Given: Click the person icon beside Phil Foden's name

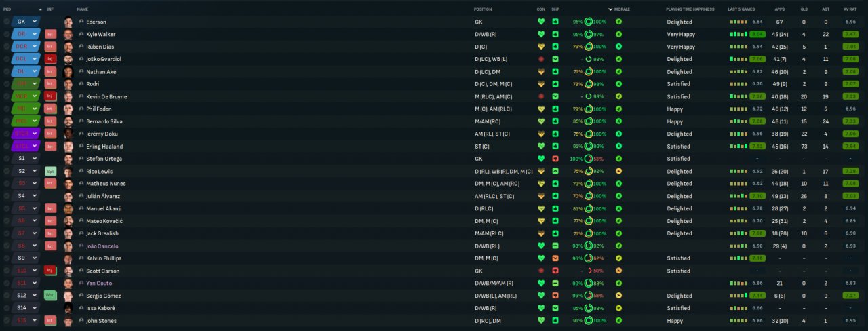Looking at the screenshot, I should pos(81,109).
